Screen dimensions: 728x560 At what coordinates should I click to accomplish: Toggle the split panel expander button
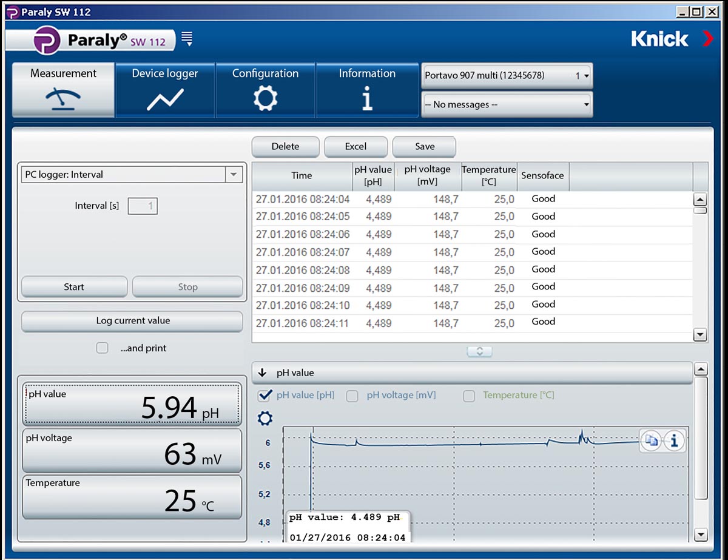479,352
